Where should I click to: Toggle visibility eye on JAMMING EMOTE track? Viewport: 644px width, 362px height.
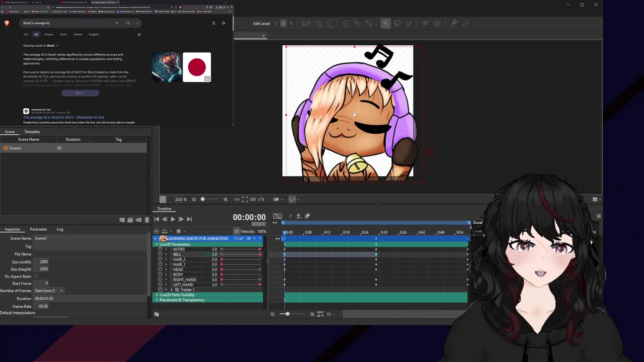(248, 239)
